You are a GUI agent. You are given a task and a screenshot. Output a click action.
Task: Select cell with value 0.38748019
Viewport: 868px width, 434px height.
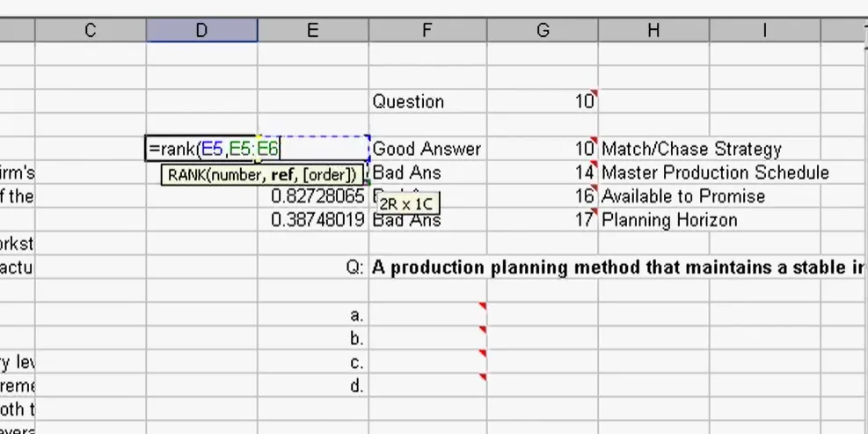(317, 220)
